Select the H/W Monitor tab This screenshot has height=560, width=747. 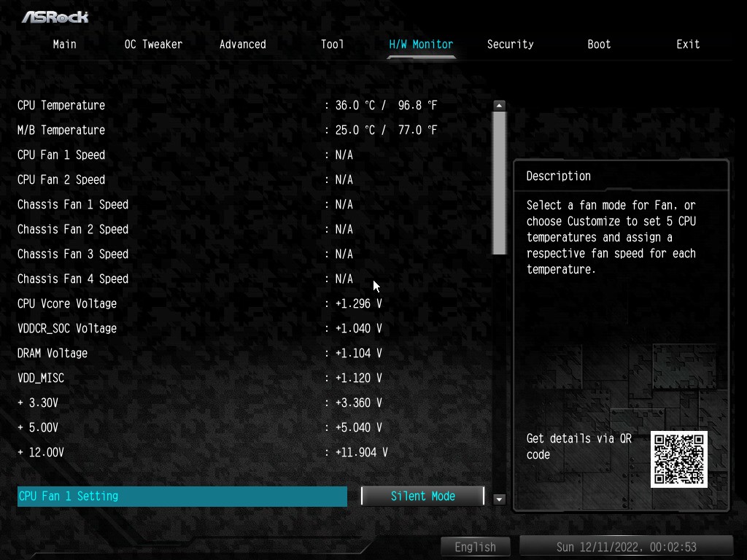(x=421, y=44)
